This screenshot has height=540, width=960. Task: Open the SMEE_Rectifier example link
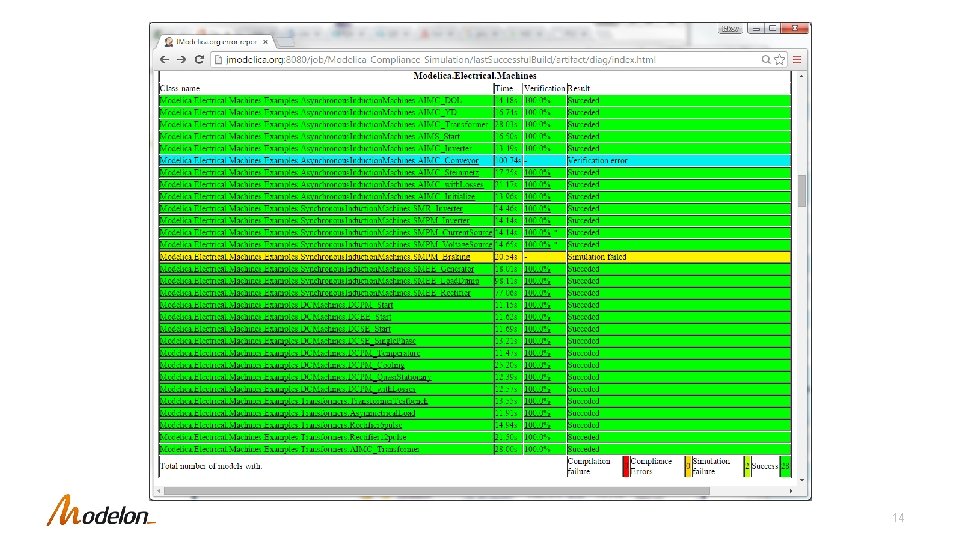(x=315, y=293)
